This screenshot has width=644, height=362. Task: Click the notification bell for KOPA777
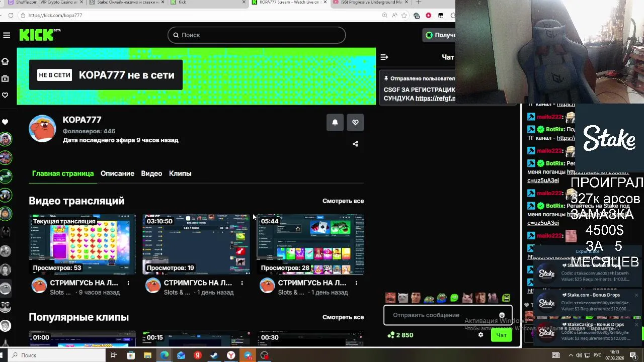click(x=335, y=122)
